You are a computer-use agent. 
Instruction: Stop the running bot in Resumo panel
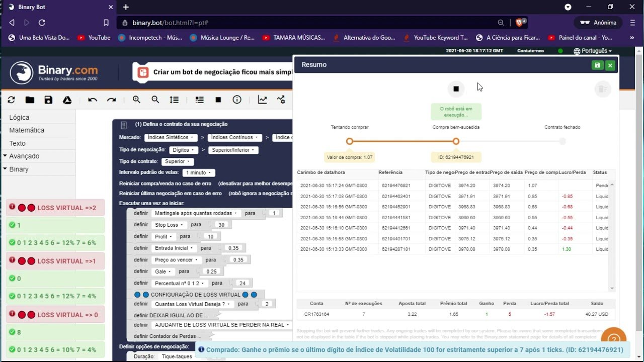coord(456,89)
